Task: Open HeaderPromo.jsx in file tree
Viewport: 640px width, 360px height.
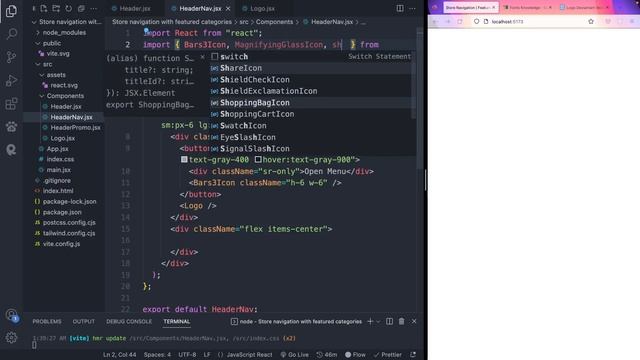Action: tap(75, 127)
